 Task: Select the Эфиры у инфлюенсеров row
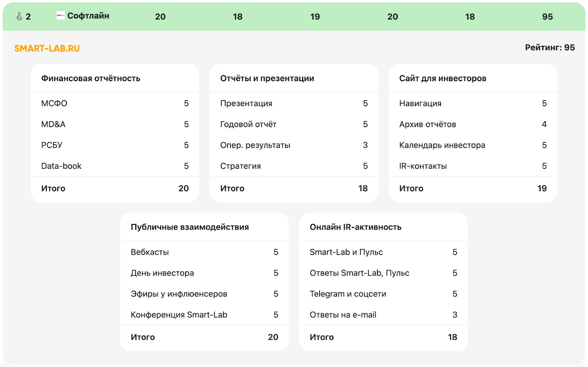pyautogui.click(x=204, y=294)
